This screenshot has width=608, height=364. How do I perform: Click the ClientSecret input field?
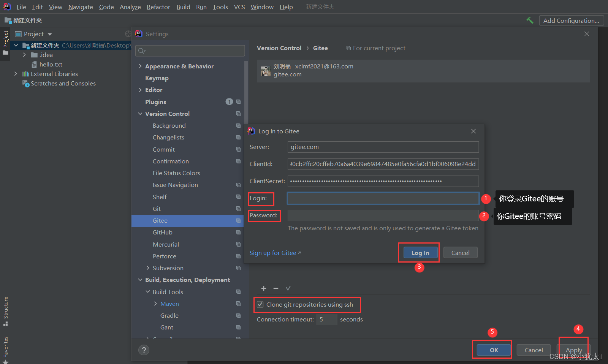[383, 181]
